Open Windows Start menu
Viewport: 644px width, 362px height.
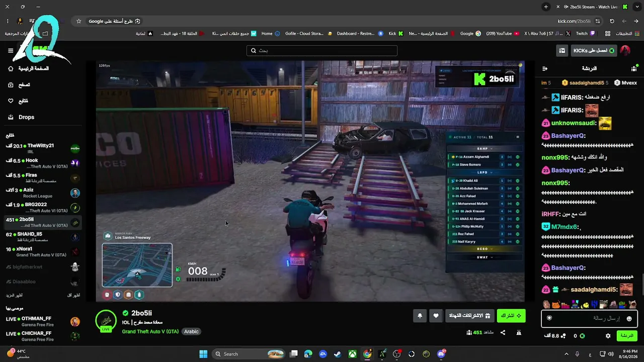(203, 354)
